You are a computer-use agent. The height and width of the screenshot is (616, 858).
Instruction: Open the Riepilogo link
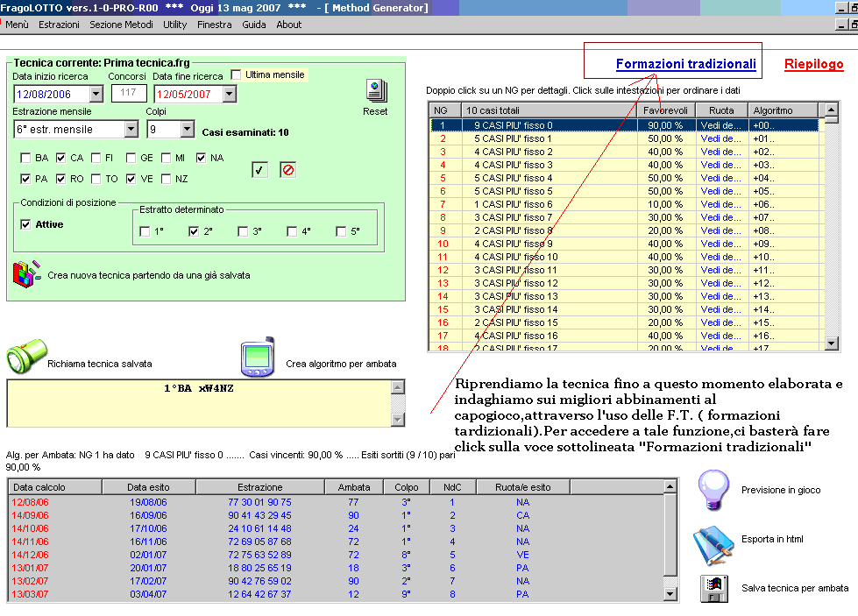[813, 64]
